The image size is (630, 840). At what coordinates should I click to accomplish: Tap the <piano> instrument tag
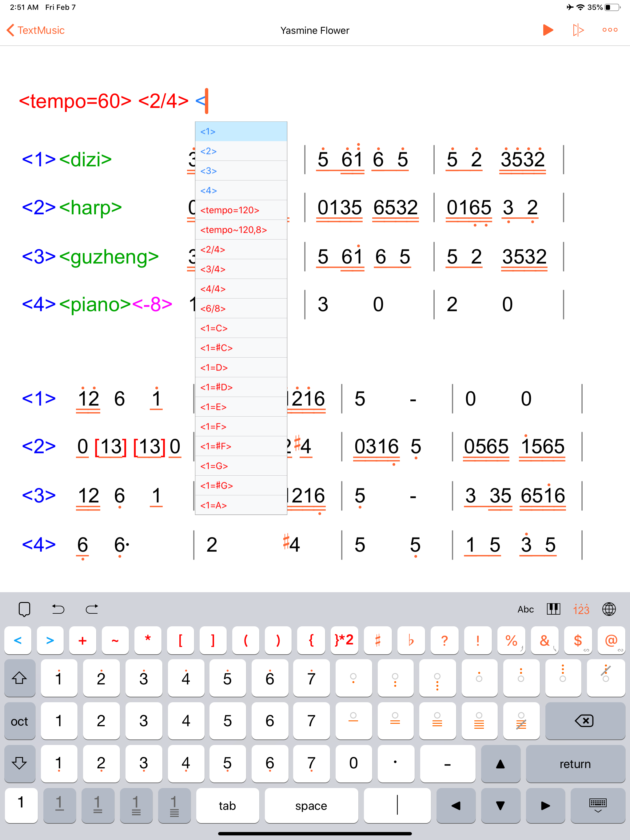[95, 304]
